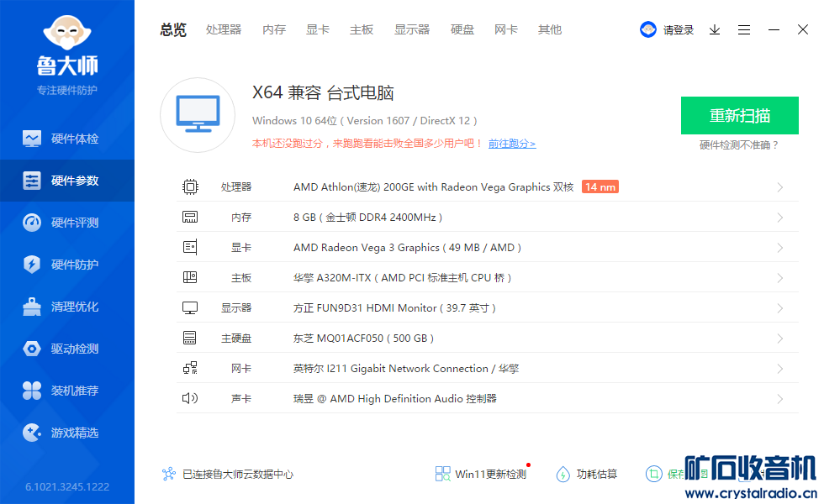Expand the 内存 row chevron
This screenshot has height=504, width=824.
click(780, 218)
